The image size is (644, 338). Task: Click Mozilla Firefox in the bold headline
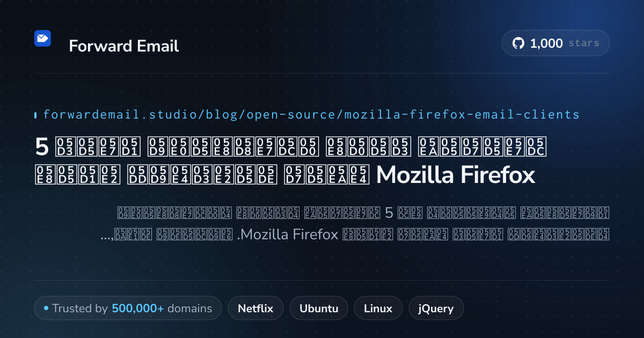456,175
